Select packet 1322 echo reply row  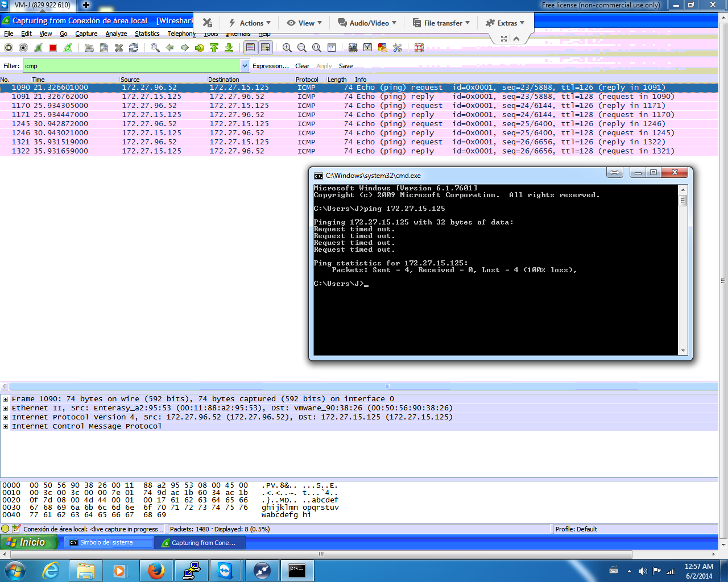click(x=359, y=151)
